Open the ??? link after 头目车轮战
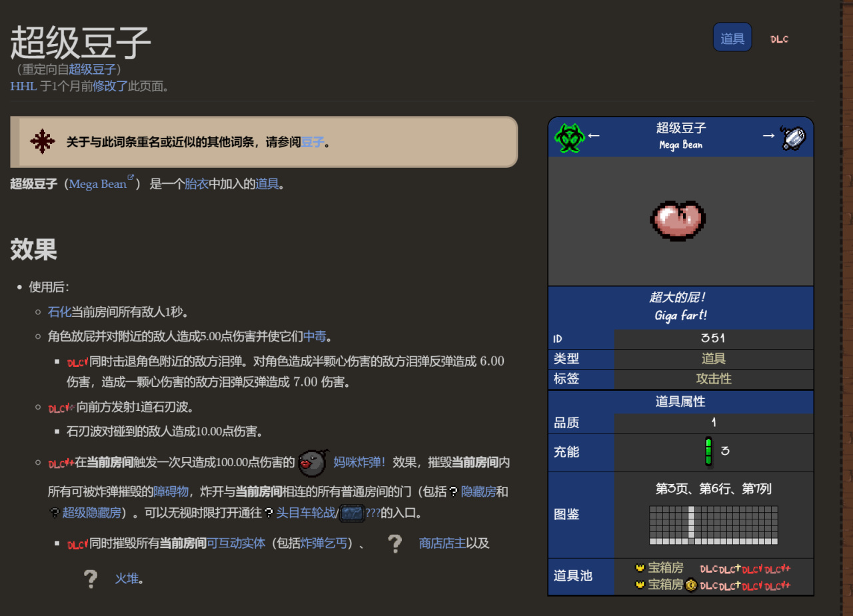The width and height of the screenshot is (853, 616). (373, 513)
